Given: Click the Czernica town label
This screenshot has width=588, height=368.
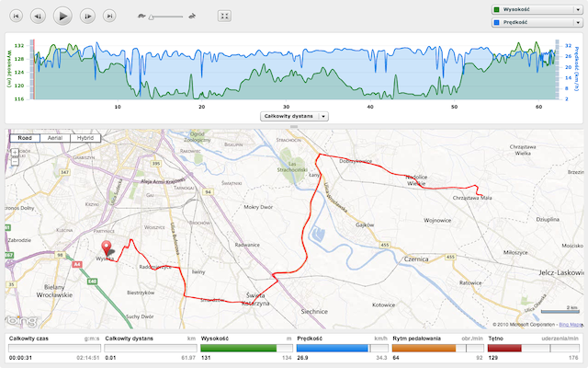Looking at the screenshot, I should pyautogui.click(x=416, y=259).
